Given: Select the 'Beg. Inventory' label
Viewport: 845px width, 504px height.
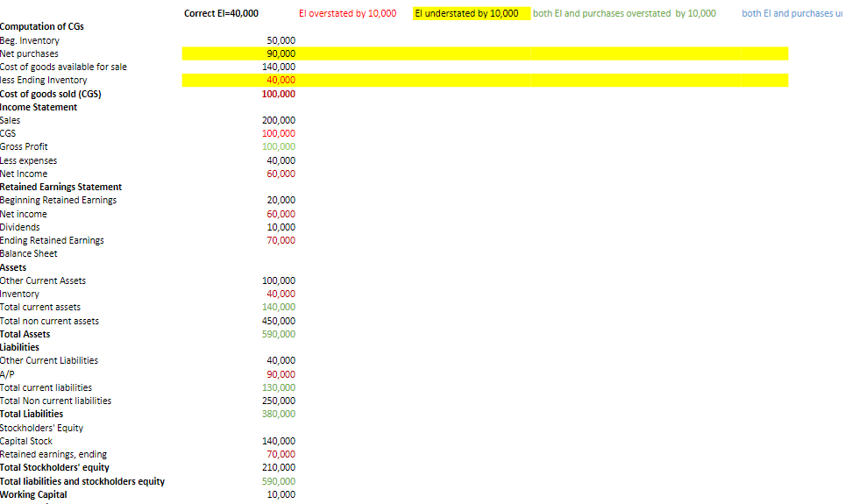Looking at the screenshot, I should pos(30,40).
